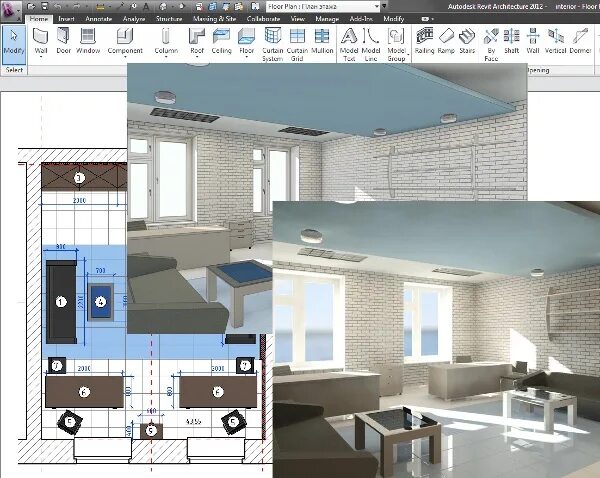Screen dimensions: 600x478
Task: Select the Railing tool
Action: click(x=424, y=41)
